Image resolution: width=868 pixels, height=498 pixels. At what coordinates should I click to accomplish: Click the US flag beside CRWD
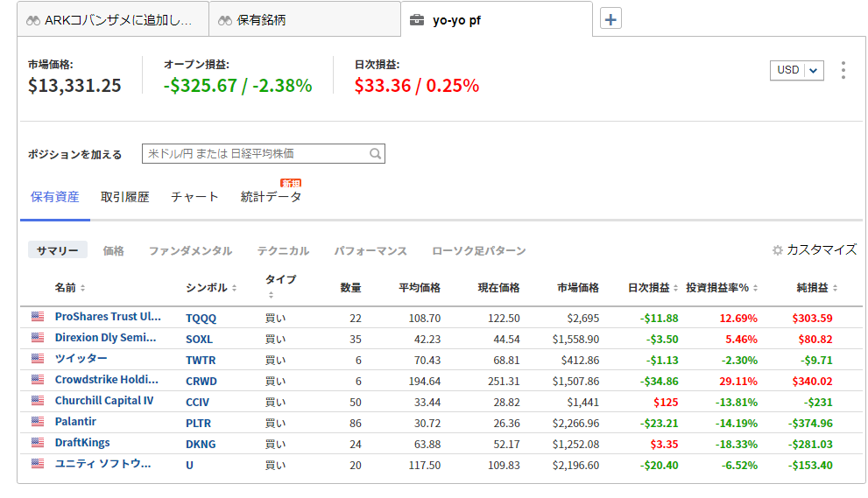[x=38, y=380]
